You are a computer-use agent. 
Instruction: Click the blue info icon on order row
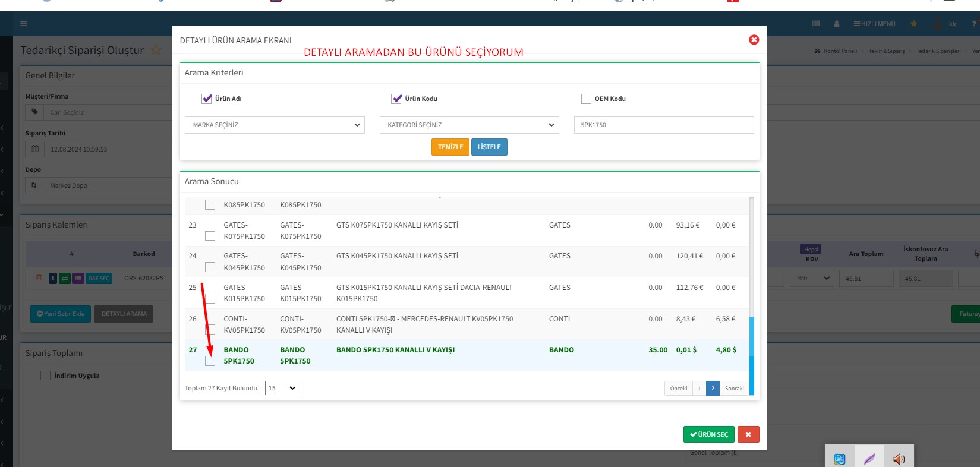[53, 278]
